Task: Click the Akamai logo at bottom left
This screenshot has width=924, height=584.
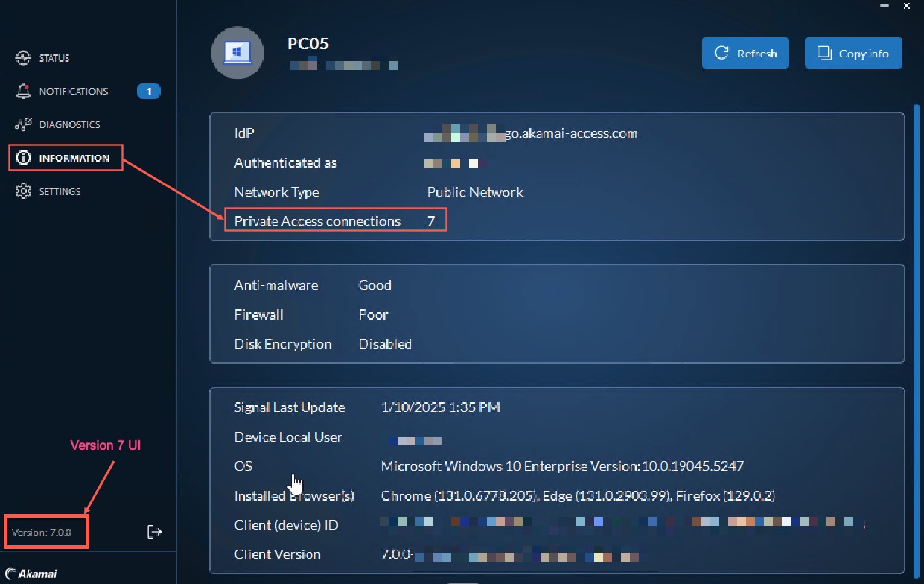Action: click(31, 574)
